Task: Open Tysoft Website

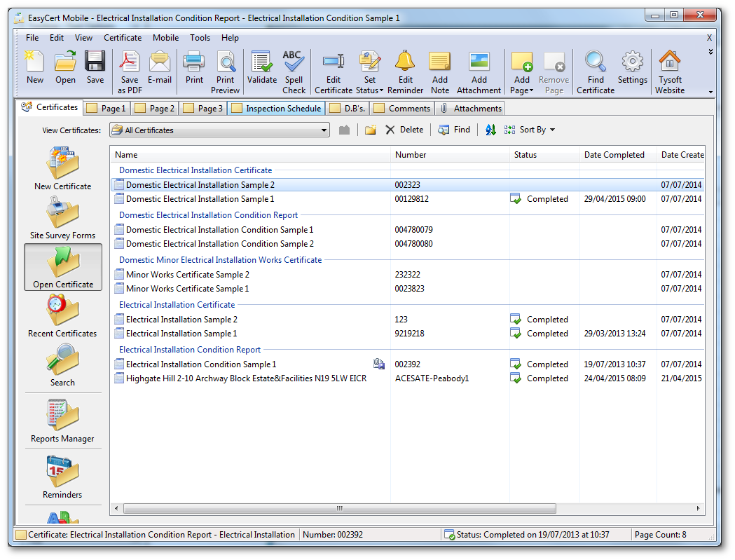Action: (x=670, y=72)
